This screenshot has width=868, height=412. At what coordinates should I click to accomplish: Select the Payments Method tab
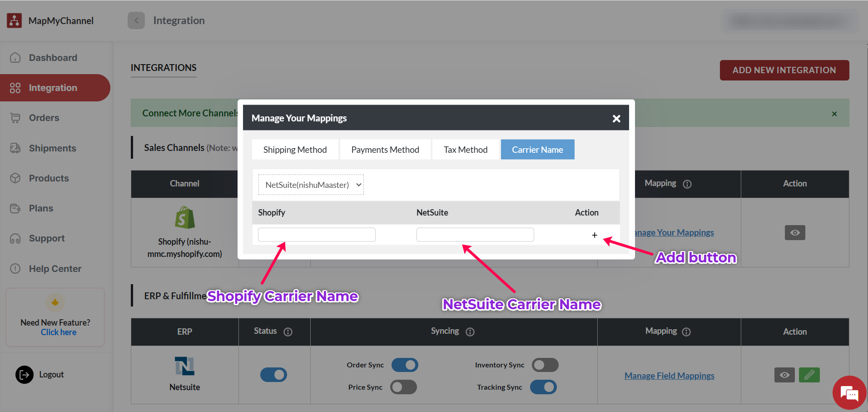pyautogui.click(x=385, y=150)
